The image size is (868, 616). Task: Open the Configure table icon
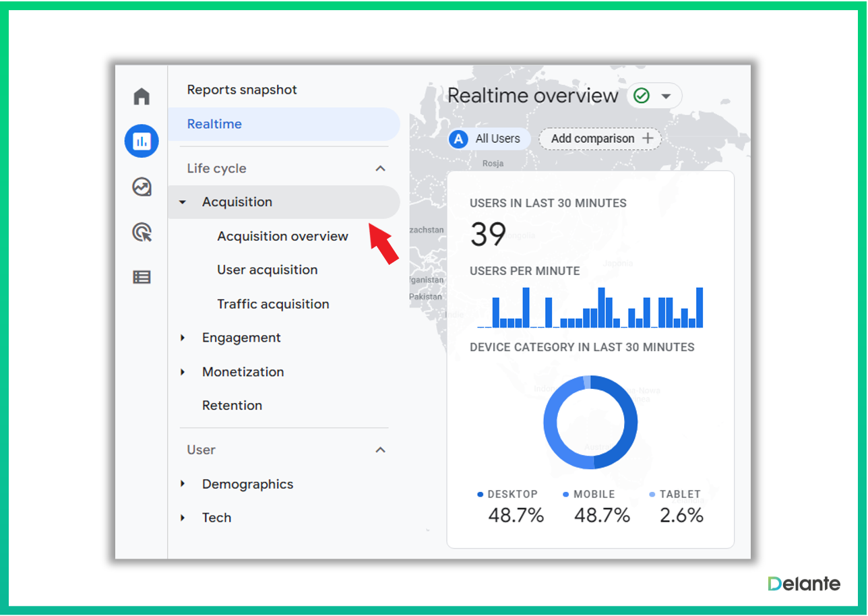click(142, 277)
